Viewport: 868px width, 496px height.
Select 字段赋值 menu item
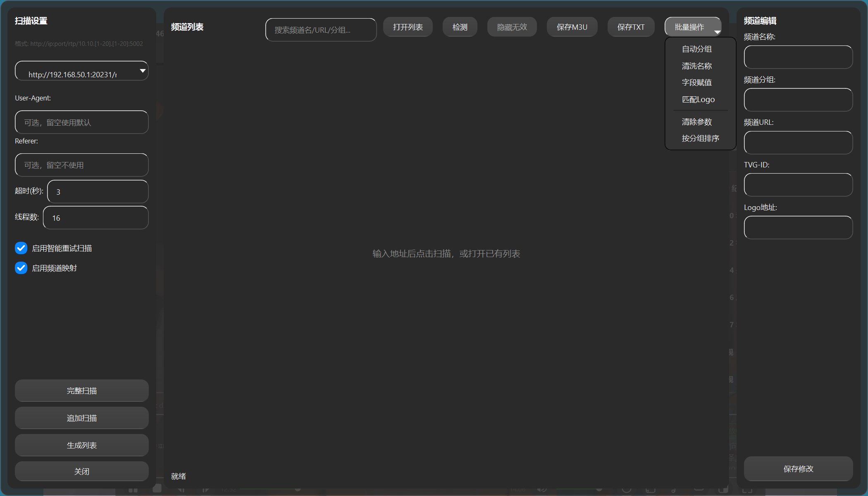(697, 83)
